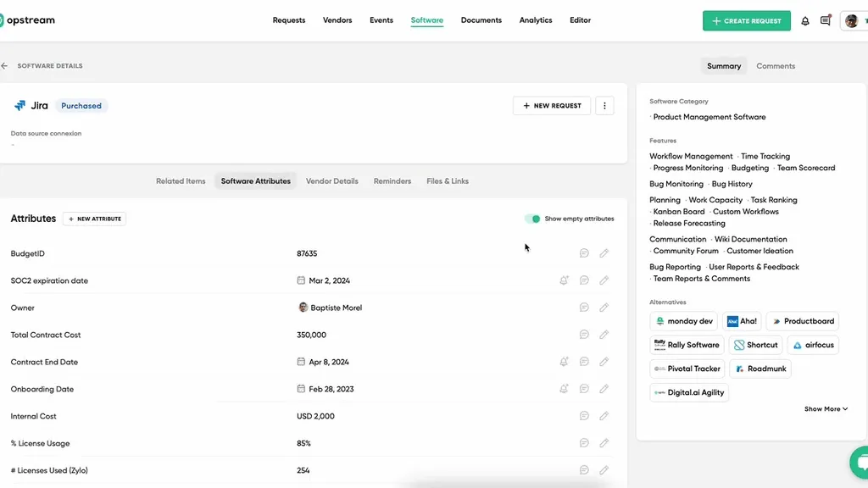The width and height of the screenshot is (868, 488).
Task: Open the messages icon in header
Action: pyautogui.click(x=826, y=20)
